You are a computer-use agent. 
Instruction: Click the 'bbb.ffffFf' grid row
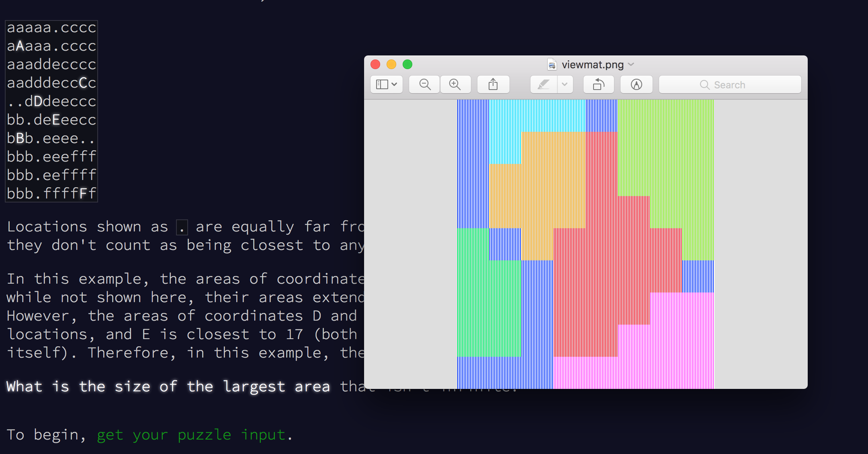pos(51,194)
